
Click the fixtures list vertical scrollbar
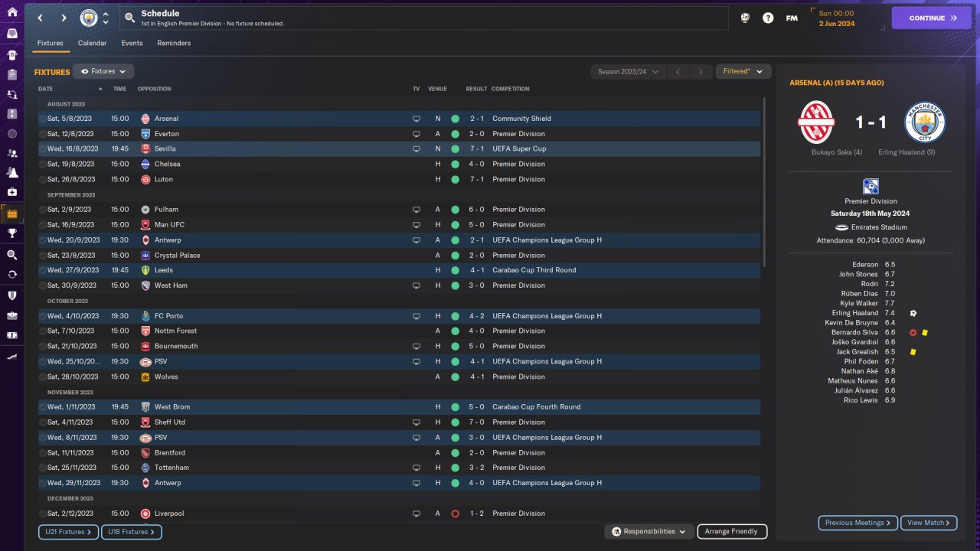point(763,182)
